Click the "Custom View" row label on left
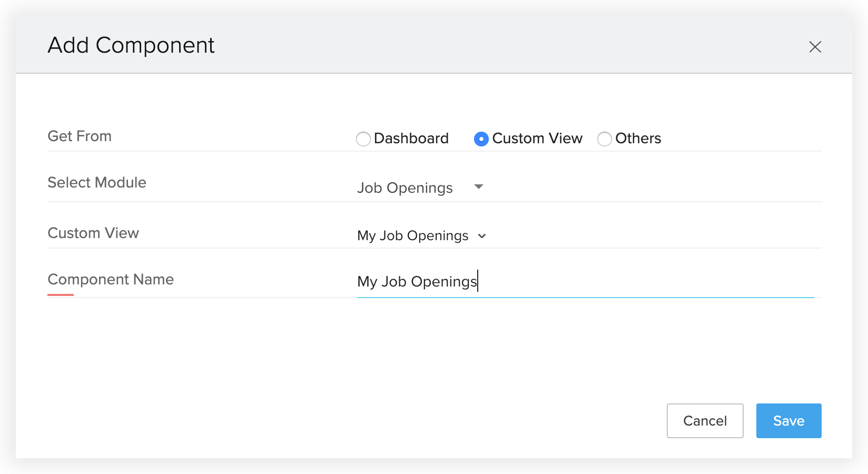The image size is (868, 474). click(93, 233)
